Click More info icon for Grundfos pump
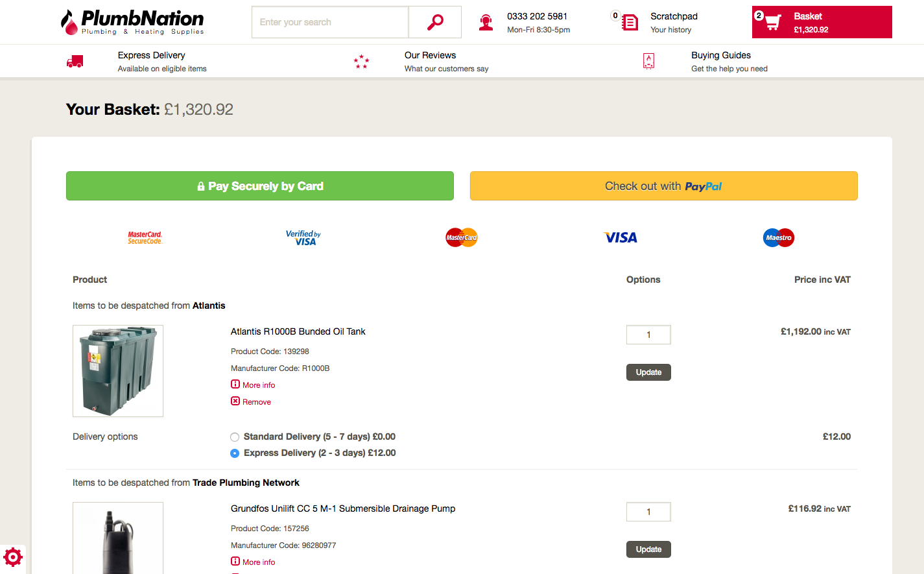Viewport: 924px width, 574px height. click(x=235, y=561)
